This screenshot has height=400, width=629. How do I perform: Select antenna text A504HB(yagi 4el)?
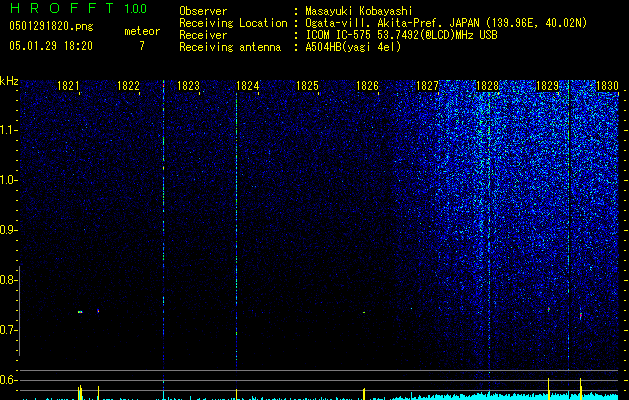(353, 47)
